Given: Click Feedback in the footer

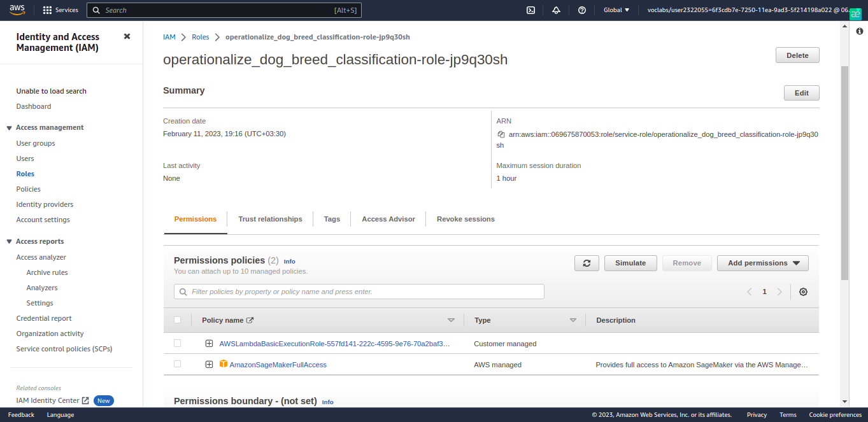Looking at the screenshot, I should tap(21, 415).
